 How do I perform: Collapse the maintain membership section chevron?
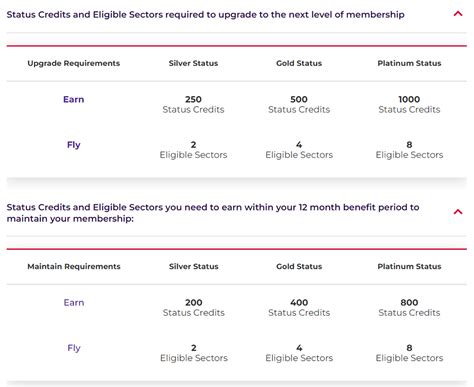coord(458,212)
